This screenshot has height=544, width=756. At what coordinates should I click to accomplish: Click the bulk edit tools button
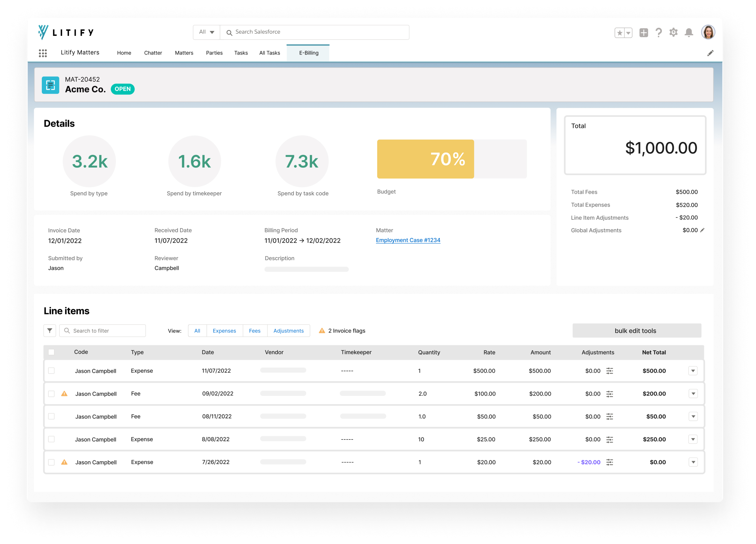click(x=636, y=331)
